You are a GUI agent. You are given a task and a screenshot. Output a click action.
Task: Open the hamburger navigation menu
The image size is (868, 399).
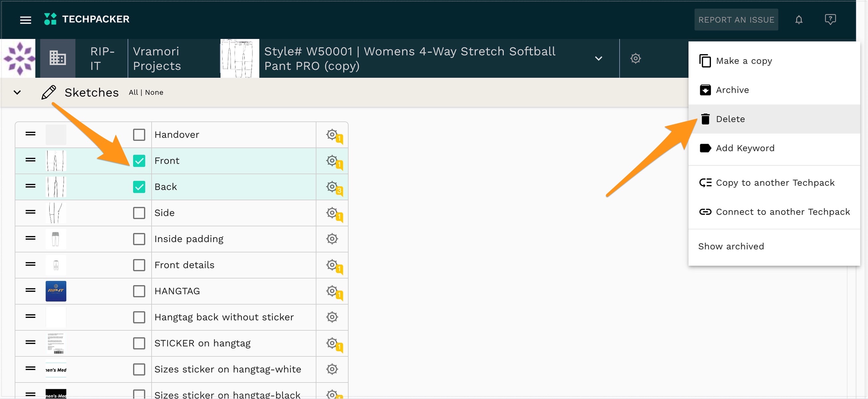(25, 20)
